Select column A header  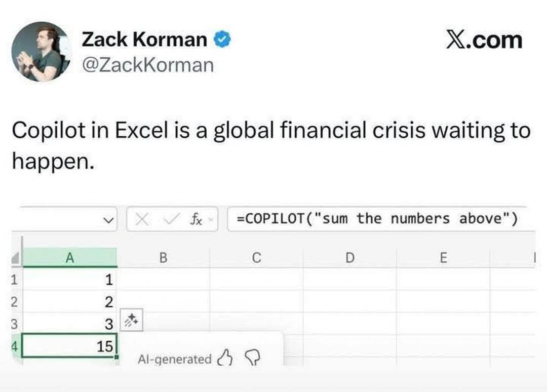70,258
